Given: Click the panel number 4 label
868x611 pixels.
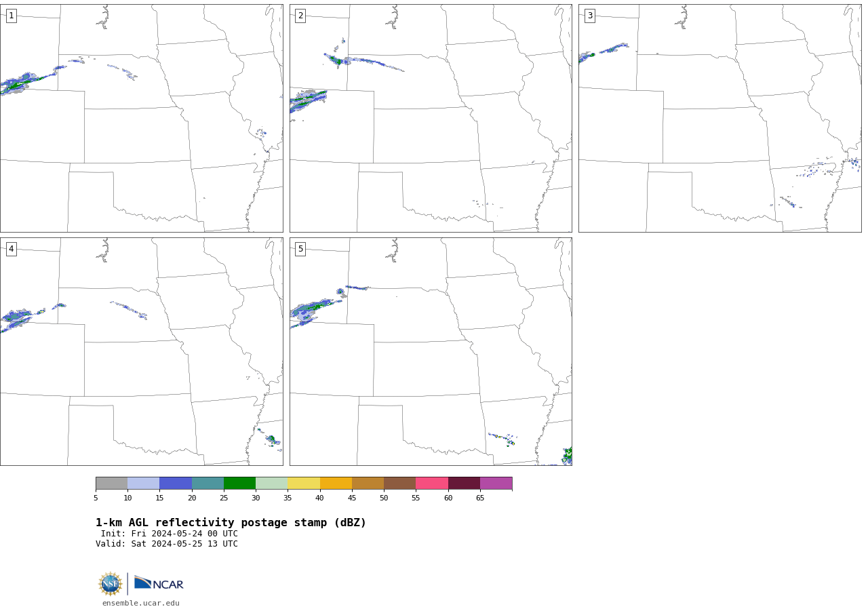Looking at the screenshot, I should 11,249.
